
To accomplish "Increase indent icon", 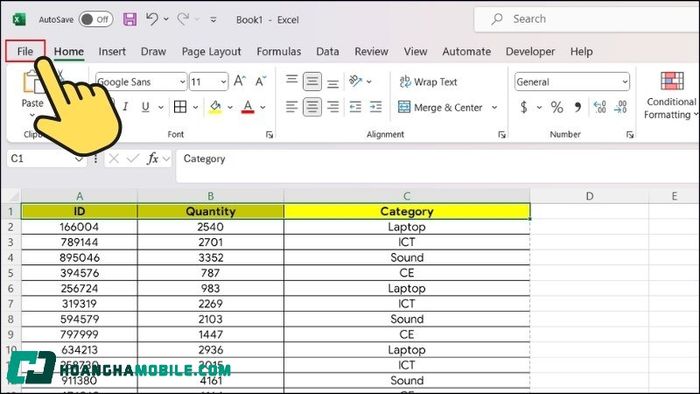I will 376,107.
